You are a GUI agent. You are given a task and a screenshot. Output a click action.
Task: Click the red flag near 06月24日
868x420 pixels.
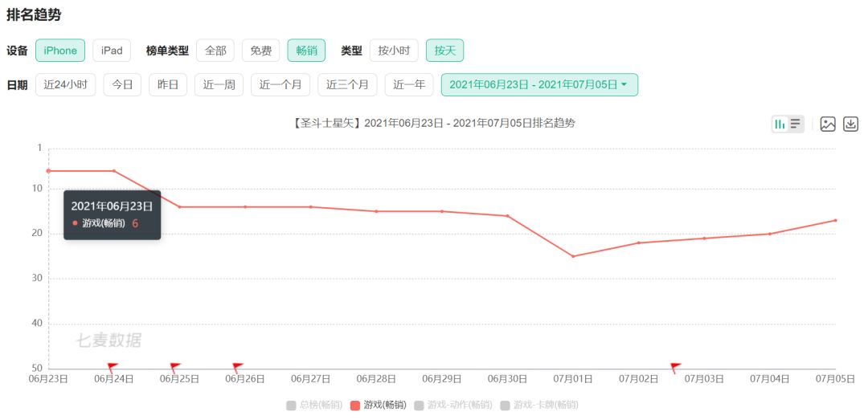tap(112, 368)
